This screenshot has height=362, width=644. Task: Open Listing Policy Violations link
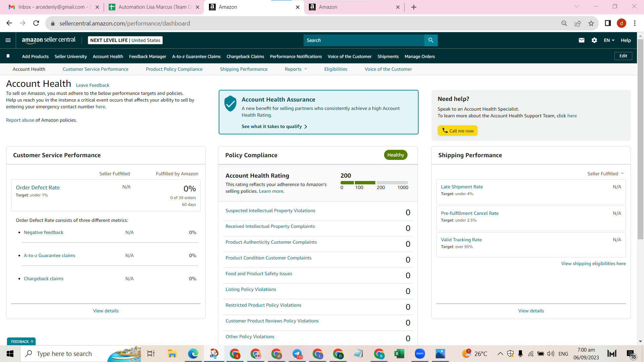tap(251, 289)
